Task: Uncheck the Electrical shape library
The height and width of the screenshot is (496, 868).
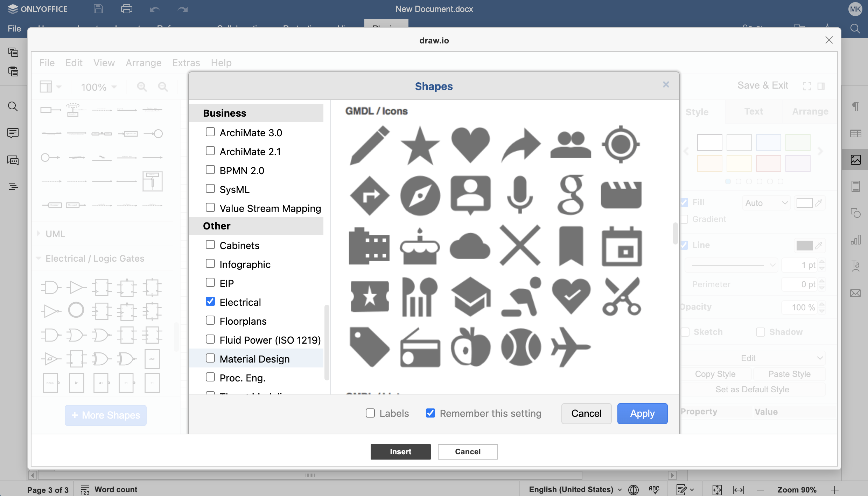Action: point(210,302)
